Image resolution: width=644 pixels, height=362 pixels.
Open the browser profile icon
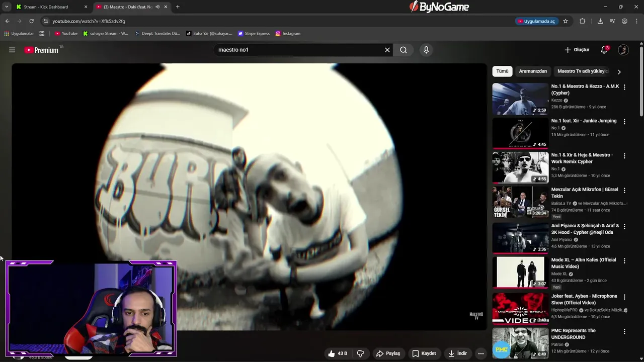(624, 21)
